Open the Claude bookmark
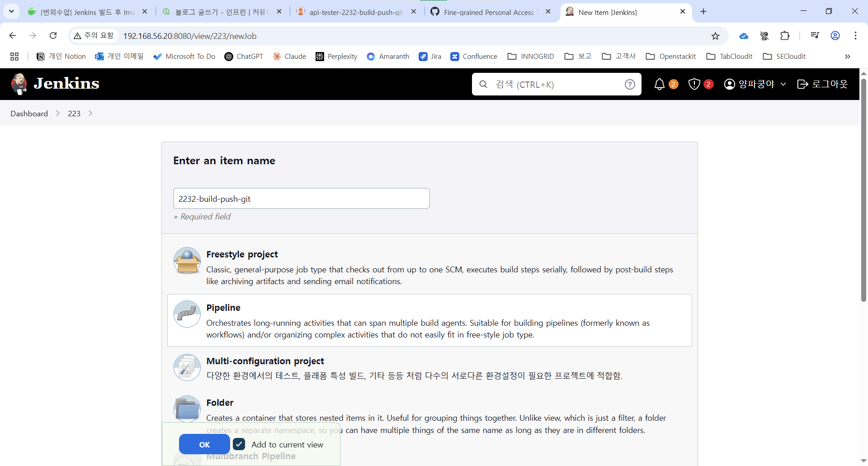This screenshot has height=466, width=868. coord(289,57)
